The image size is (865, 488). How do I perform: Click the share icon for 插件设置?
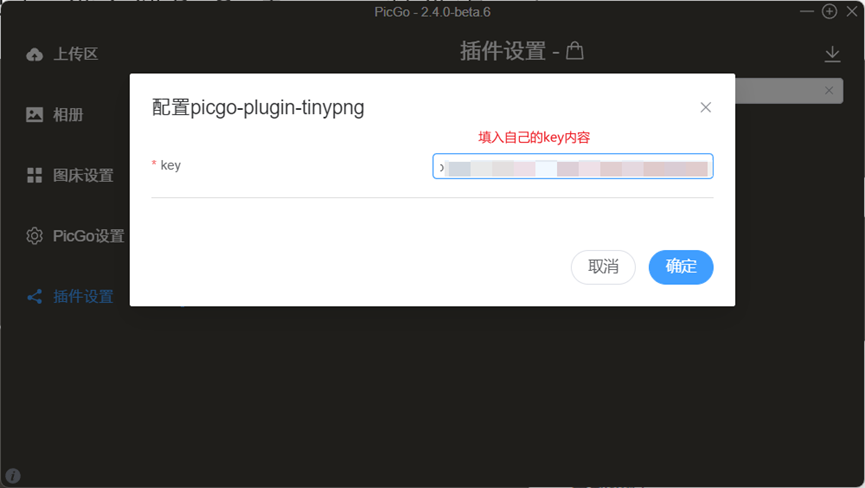click(x=34, y=297)
